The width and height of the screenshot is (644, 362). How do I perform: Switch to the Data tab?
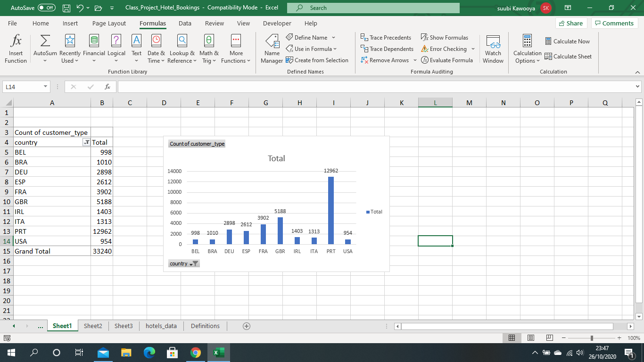tap(185, 24)
